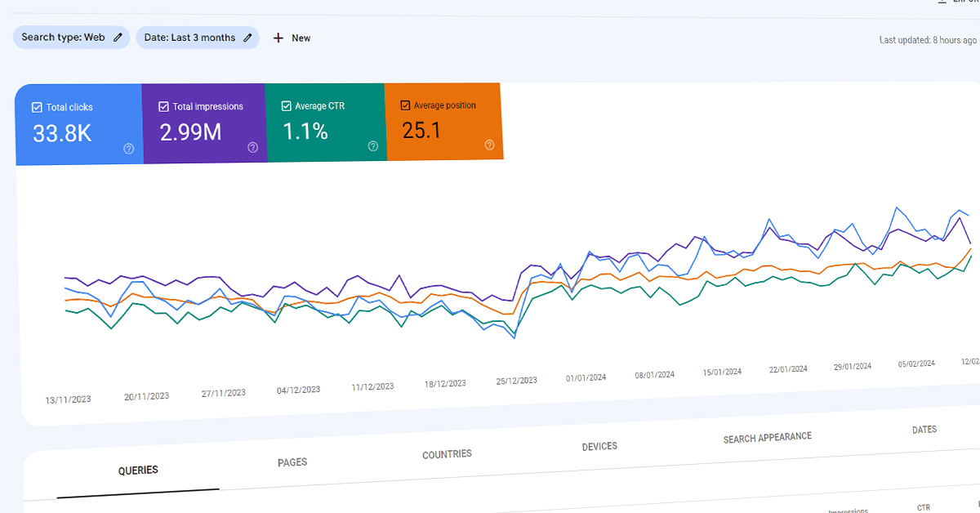Open the Date: Last 3 months filter

[x=189, y=38]
